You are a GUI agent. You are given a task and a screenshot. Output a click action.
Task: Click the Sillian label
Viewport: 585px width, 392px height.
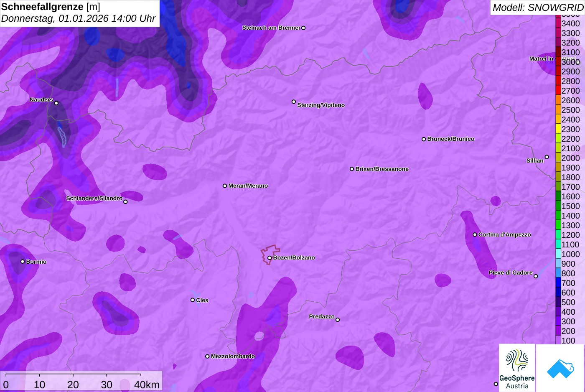click(535, 160)
